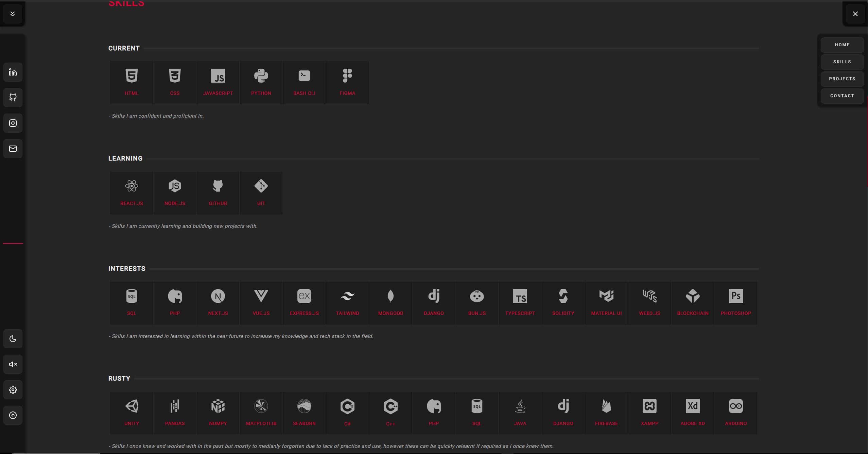This screenshot has width=868, height=454.
Task: Click the MongoDB skill card
Action: (390, 303)
